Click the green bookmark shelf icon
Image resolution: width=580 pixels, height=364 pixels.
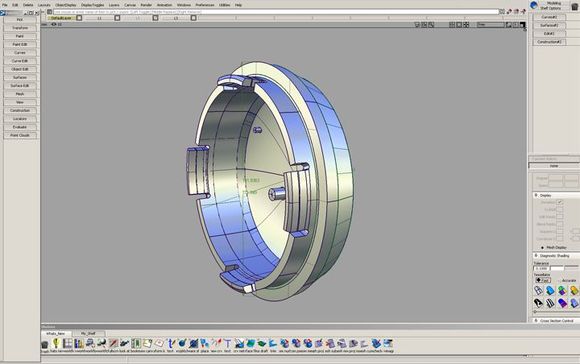point(136,344)
